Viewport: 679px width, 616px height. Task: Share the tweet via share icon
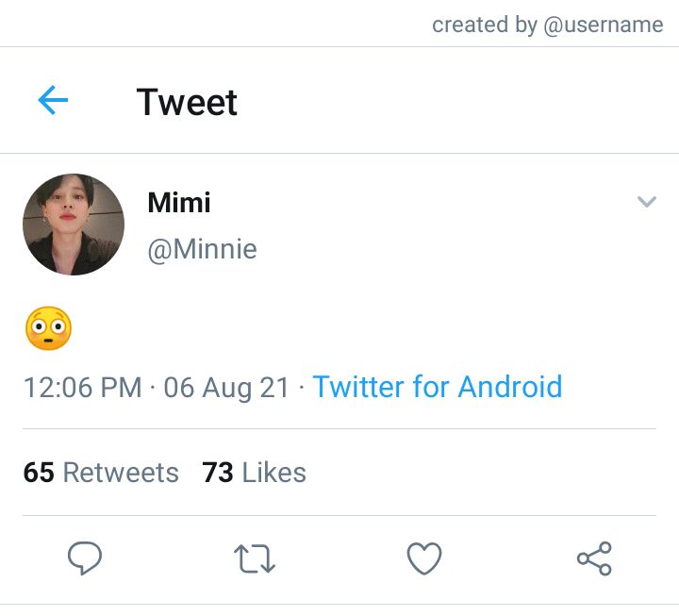[x=594, y=558]
